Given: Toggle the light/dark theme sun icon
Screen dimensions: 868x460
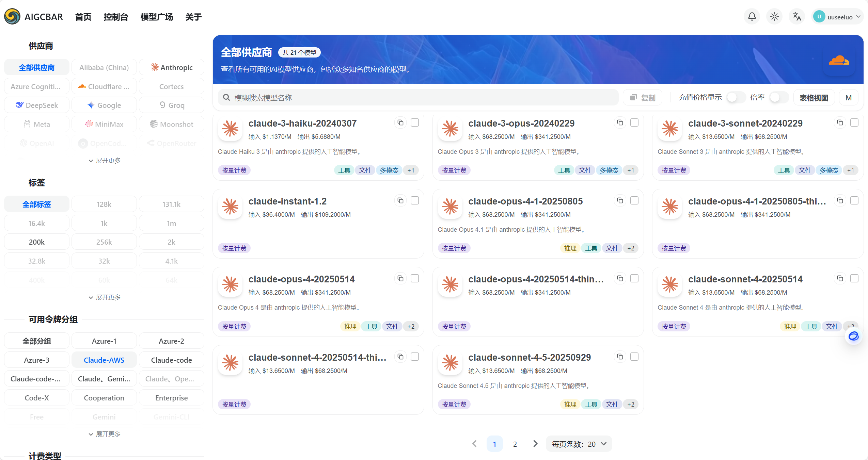Looking at the screenshot, I should (774, 17).
